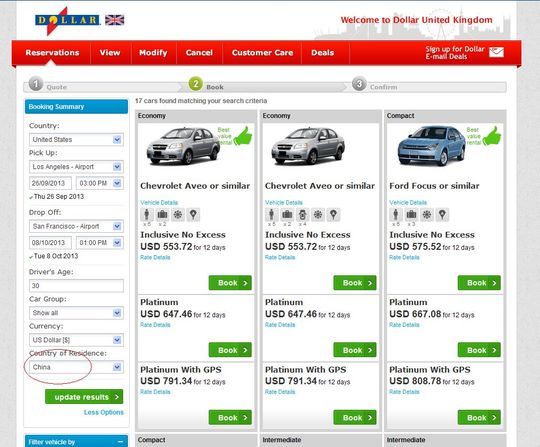This screenshot has width=540, height=447.
Task: Book first Aveo Inclusive No Excess USD 553.72
Action: pos(230,283)
